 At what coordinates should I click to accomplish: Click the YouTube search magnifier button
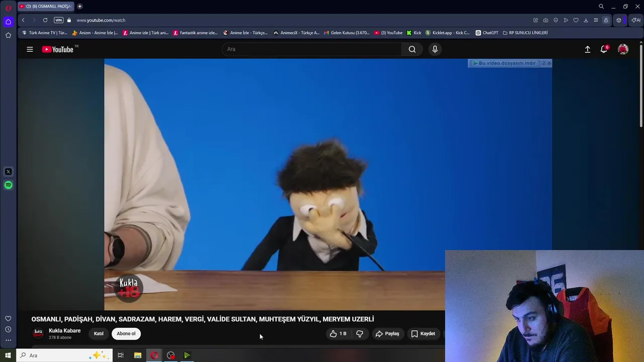click(412, 49)
